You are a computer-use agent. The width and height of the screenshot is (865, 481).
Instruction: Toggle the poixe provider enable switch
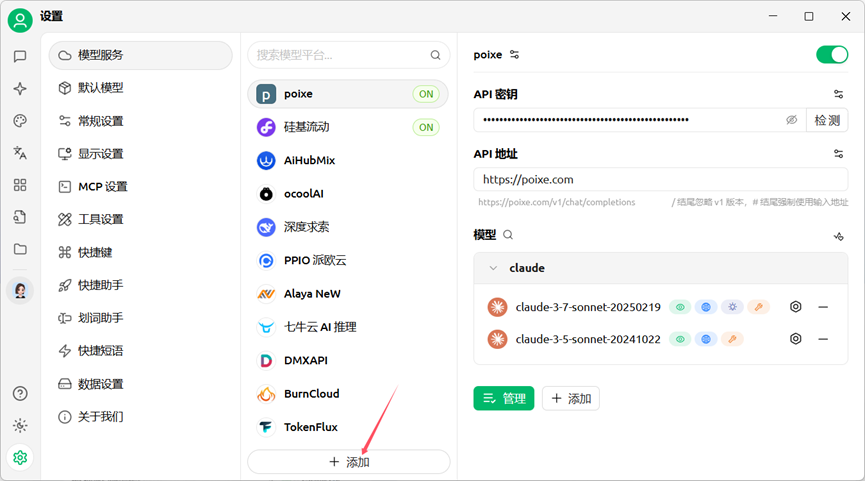coord(832,55)
